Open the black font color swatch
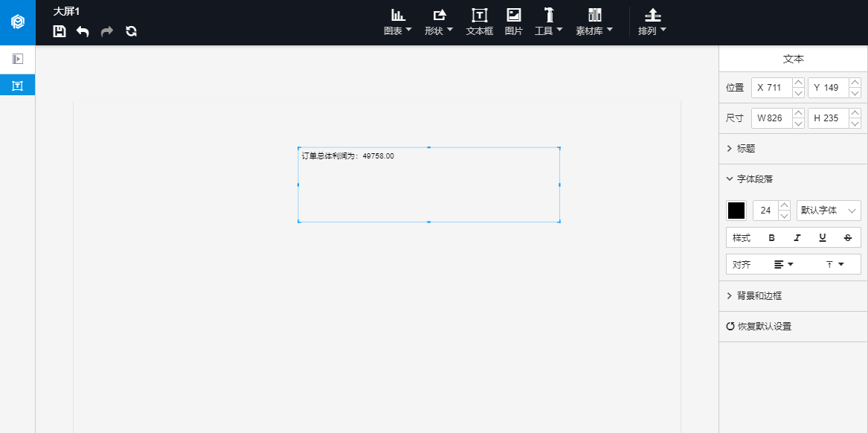 736,211
